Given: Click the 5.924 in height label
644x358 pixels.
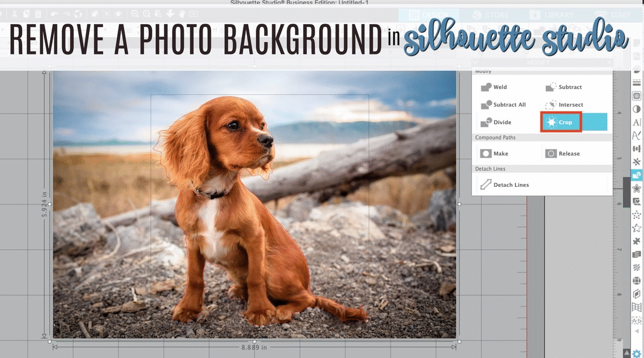Looking at the screenshot, I should click(x=44, y=204).
